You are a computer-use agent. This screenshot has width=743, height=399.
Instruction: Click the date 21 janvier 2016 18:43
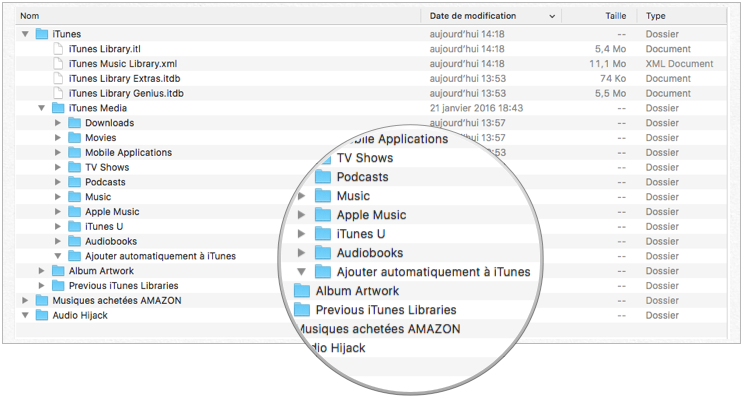tap(476, 108)
